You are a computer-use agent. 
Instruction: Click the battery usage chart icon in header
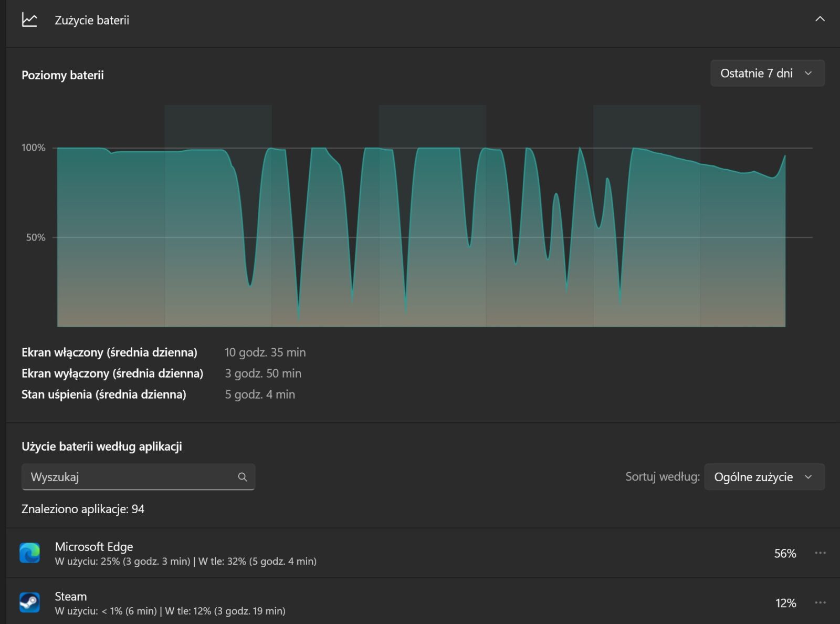[x=29, y=20]
